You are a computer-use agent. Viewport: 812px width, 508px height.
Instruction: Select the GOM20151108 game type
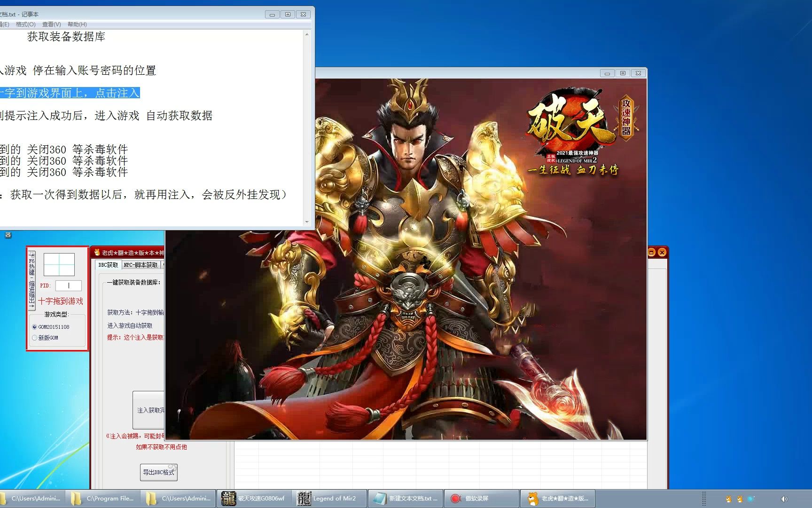51,327
